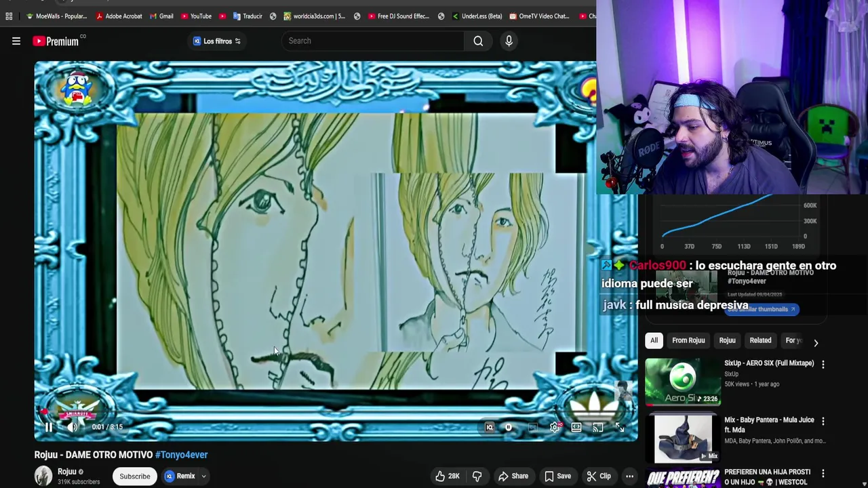Show more filter chips with right arrow
This screenshot has width=868, height=488.
click(x=816, y=342)
